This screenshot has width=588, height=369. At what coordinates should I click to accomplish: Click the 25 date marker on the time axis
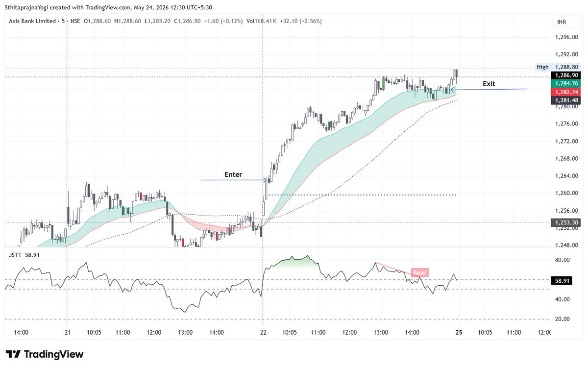click(x=460, y=332)
